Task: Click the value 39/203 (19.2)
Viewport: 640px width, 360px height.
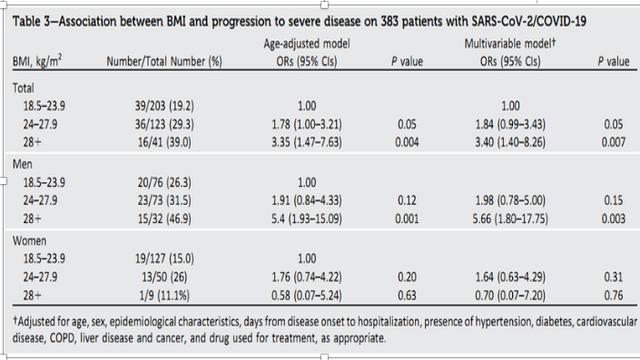Action: 164,106
